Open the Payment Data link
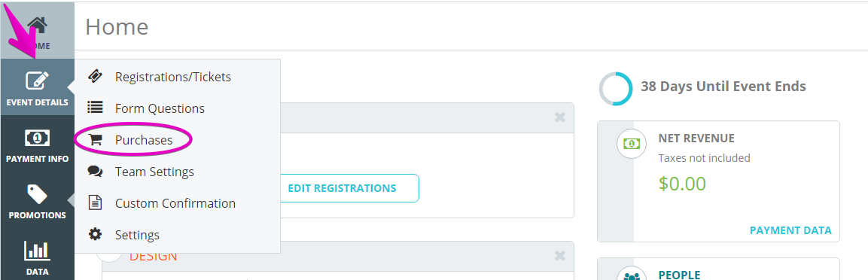The width and height of the screenshot is (868, 280). (790, 230)
